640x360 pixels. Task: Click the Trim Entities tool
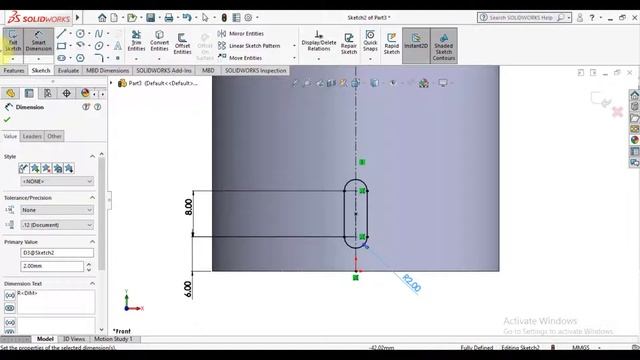(x=136, y=41)
